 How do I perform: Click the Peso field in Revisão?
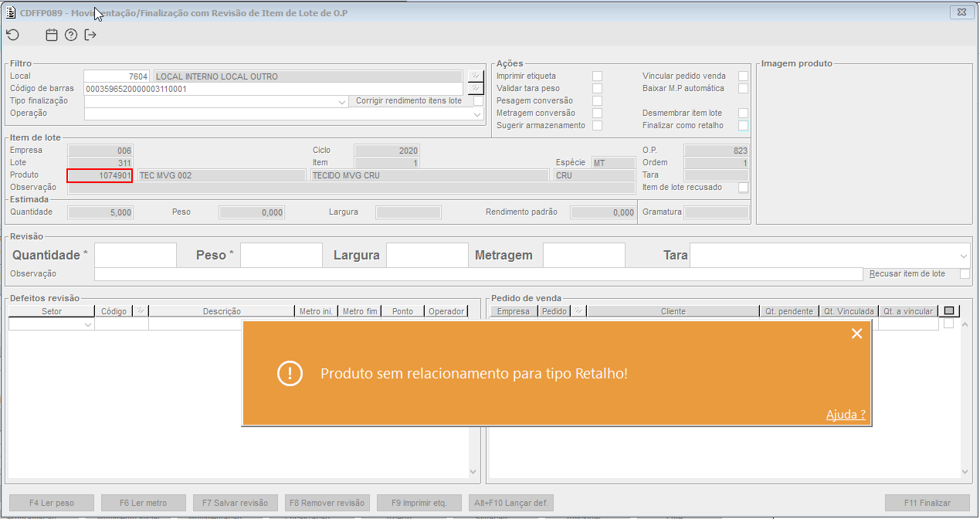281,255
